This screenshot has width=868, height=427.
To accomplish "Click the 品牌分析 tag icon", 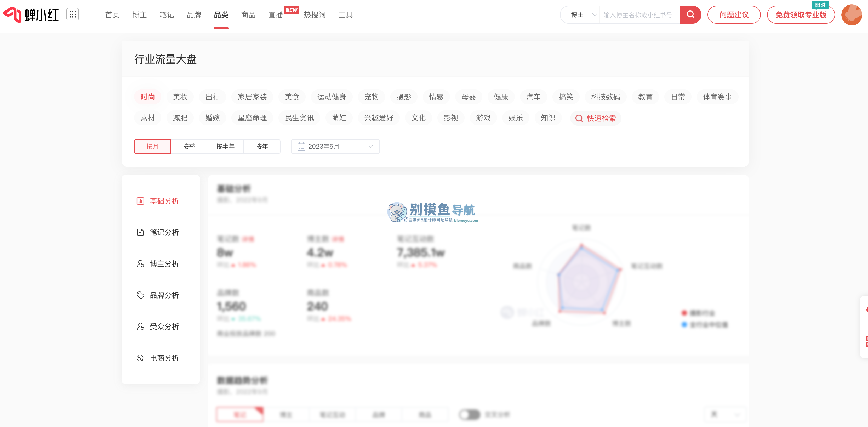I will coord(140,295).
